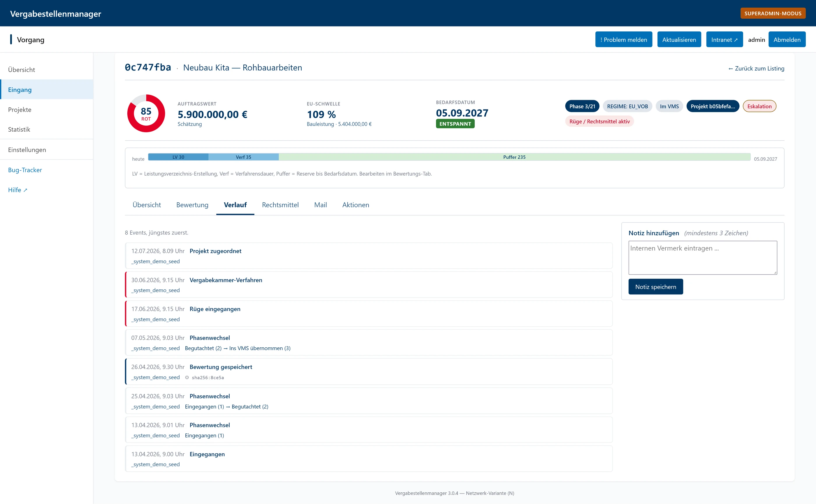This screenshot has width=816, height=504.
Task: Click the Notiz speichern button
Action: (655, 287)
